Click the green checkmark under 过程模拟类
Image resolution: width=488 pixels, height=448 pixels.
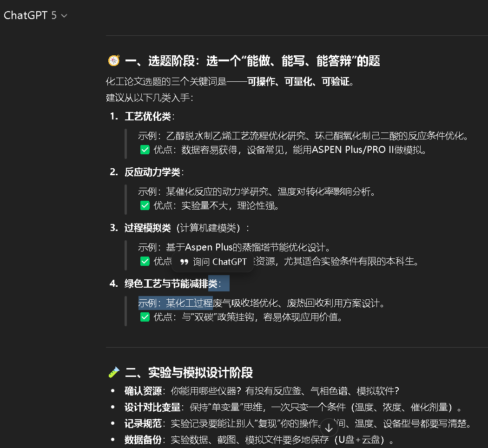[145, 261]
